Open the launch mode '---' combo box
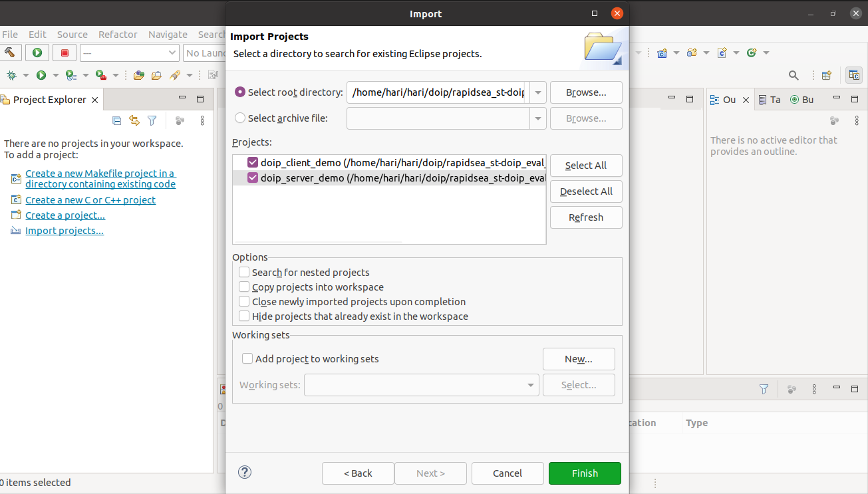This screenshot has width=868, height=494. 130,53
